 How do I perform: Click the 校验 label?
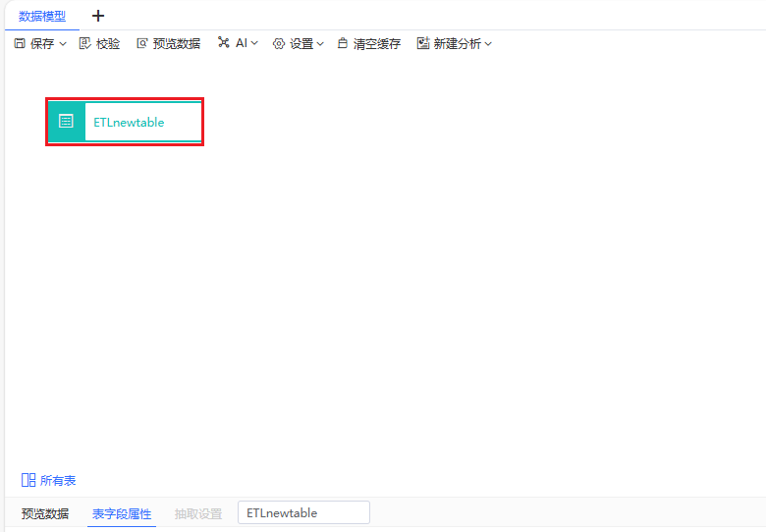(x=108, y=44)
